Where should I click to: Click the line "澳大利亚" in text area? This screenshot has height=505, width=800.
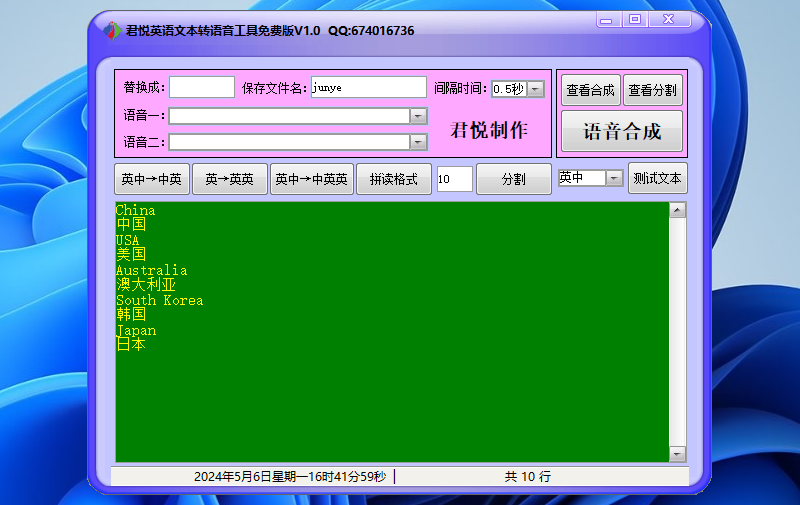pos(146,284)
